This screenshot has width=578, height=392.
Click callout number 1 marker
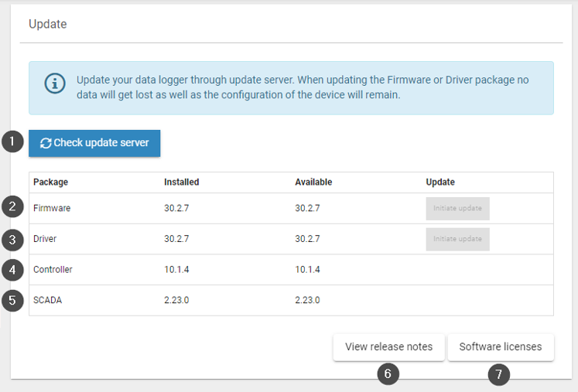[x=12, y=142]
